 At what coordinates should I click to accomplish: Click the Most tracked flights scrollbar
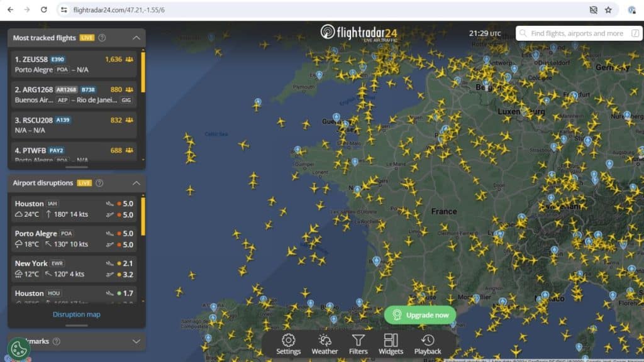pos(143,72)
